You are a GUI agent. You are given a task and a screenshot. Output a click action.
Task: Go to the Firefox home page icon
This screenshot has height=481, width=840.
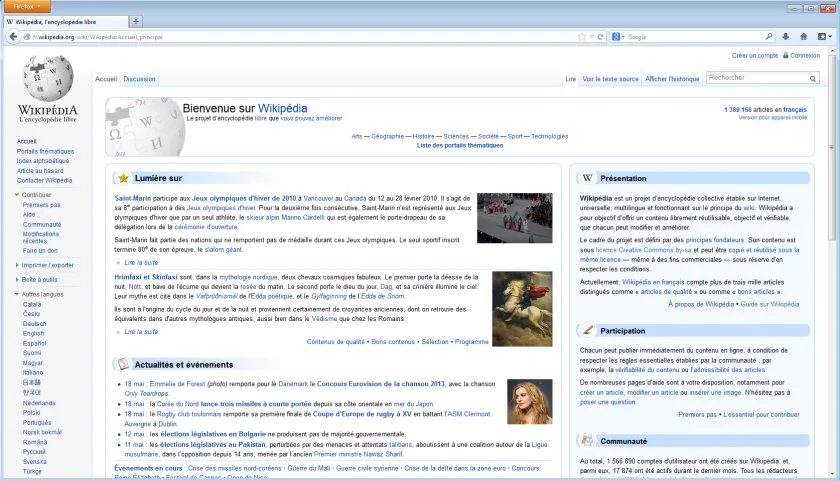(x=804, y=36)
